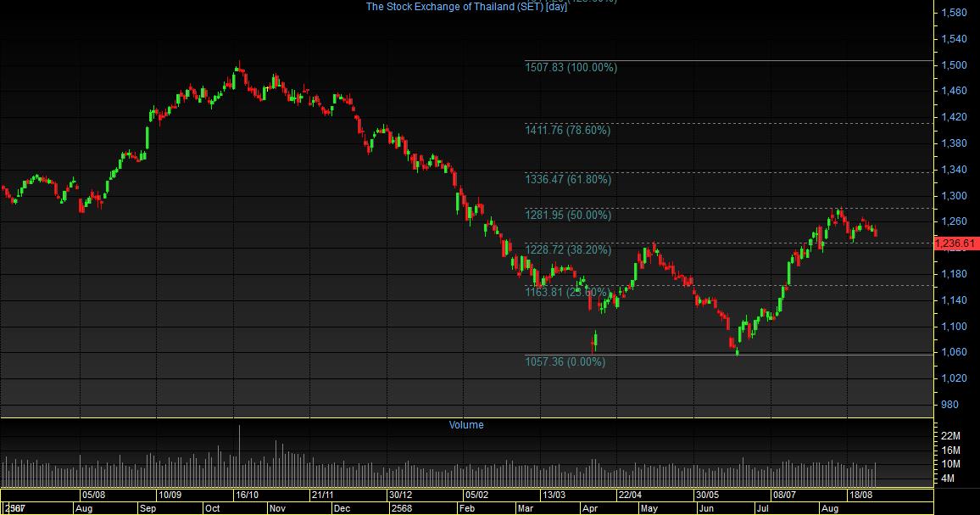Click the 2568 year label
This screenshot has width=980, height=515.
[x=401, y=509]
